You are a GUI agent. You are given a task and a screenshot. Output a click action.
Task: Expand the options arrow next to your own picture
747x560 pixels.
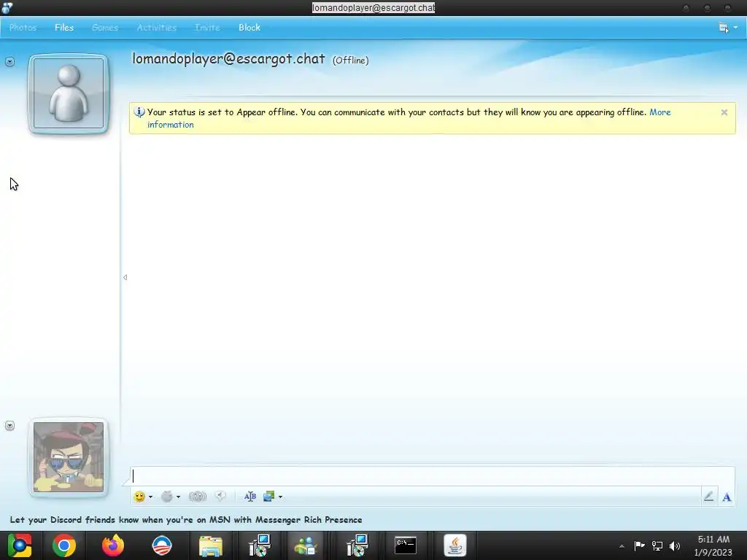(9, 426)
